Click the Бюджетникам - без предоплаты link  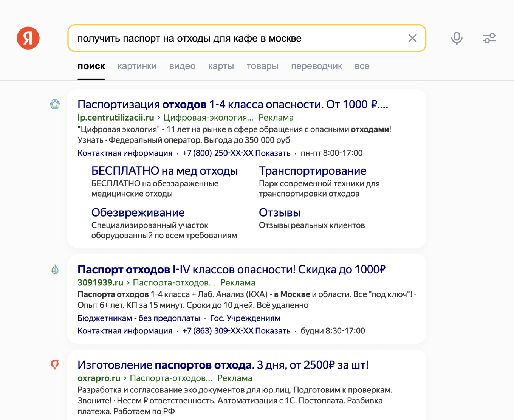[x=138, y=318]
